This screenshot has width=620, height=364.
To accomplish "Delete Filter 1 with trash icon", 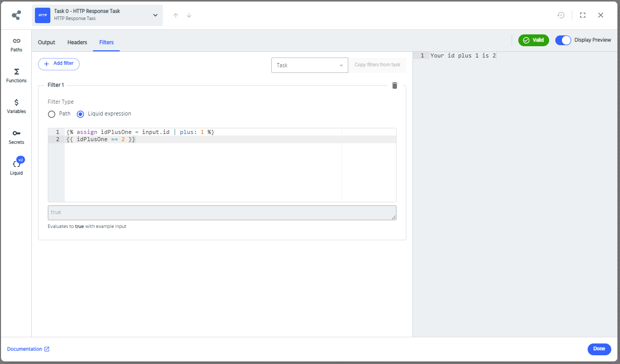I will pos(394,86).
